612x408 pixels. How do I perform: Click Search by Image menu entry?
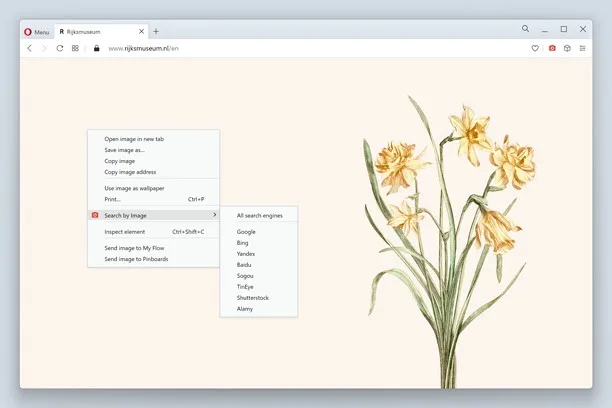coord(153,215)
